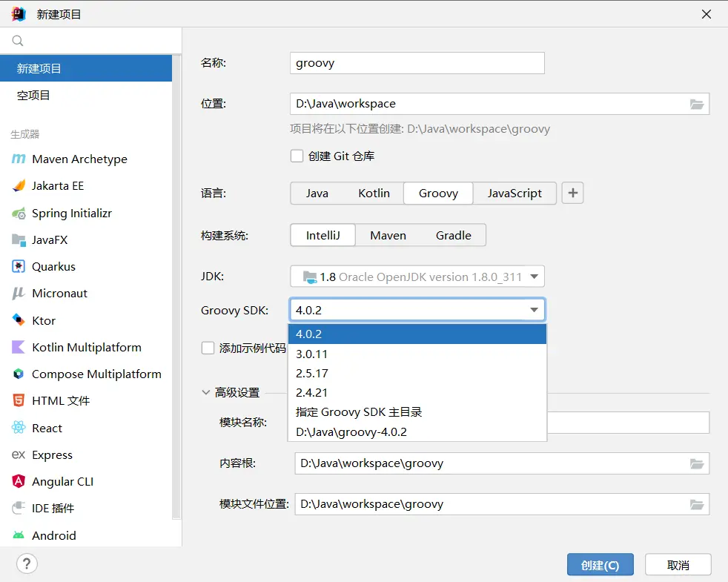Click the 创建(C) button
Image resolution: width=728 pixels, height=582 pixels.
(600, 565)
